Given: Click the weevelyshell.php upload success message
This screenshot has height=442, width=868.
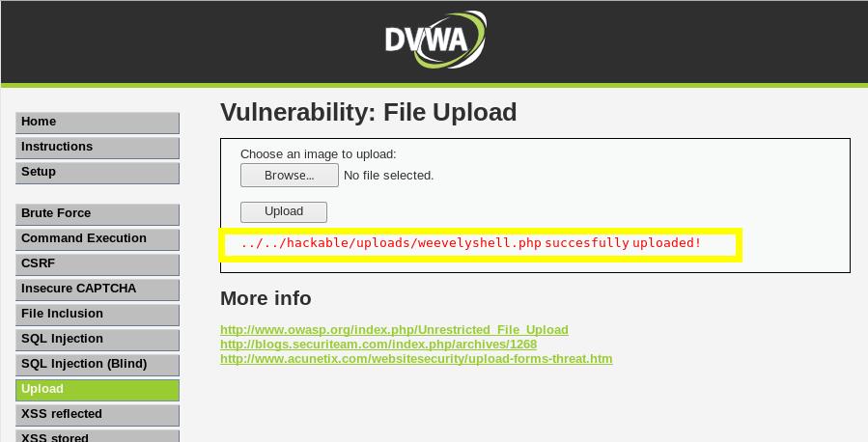Looking at the screenshot, I should click(471, 243).
